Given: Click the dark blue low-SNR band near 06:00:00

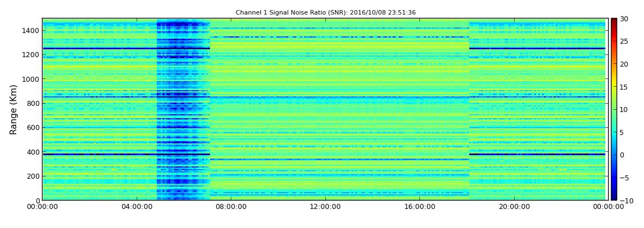Looking at the screenshot, I should click(x=183, y=109).
